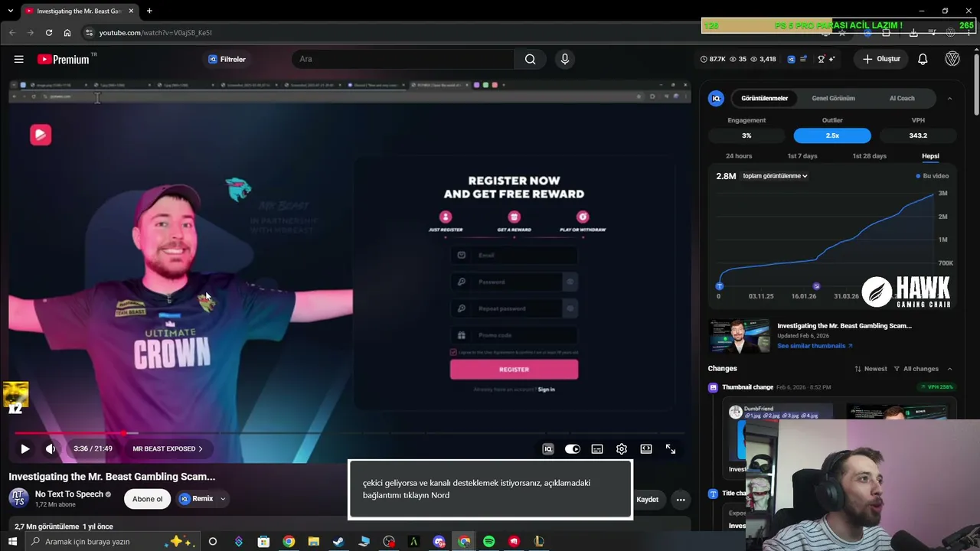Open the account avatar menu

(x=952, y=59)
